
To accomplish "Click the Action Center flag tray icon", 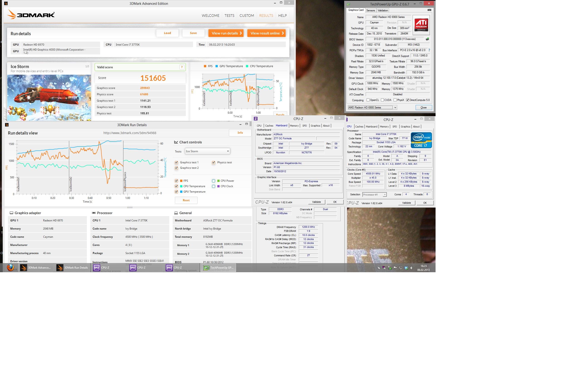I will (x=395, y=268).
